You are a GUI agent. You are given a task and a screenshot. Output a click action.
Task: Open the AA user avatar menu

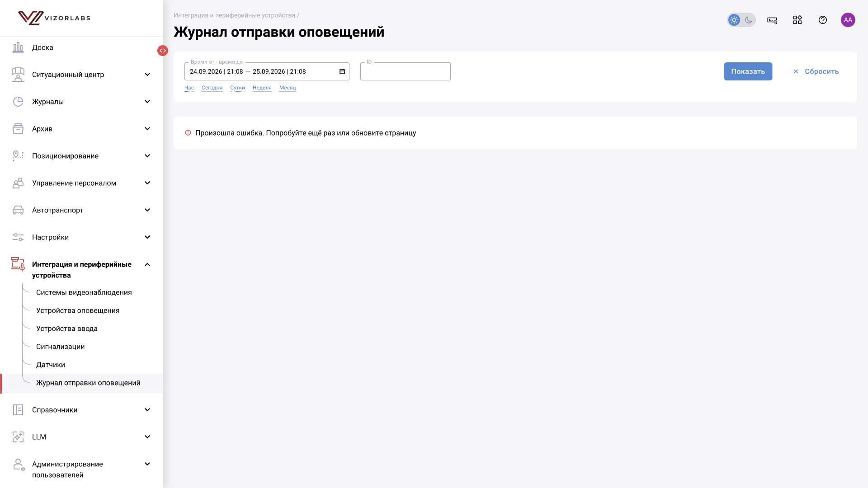848,20
